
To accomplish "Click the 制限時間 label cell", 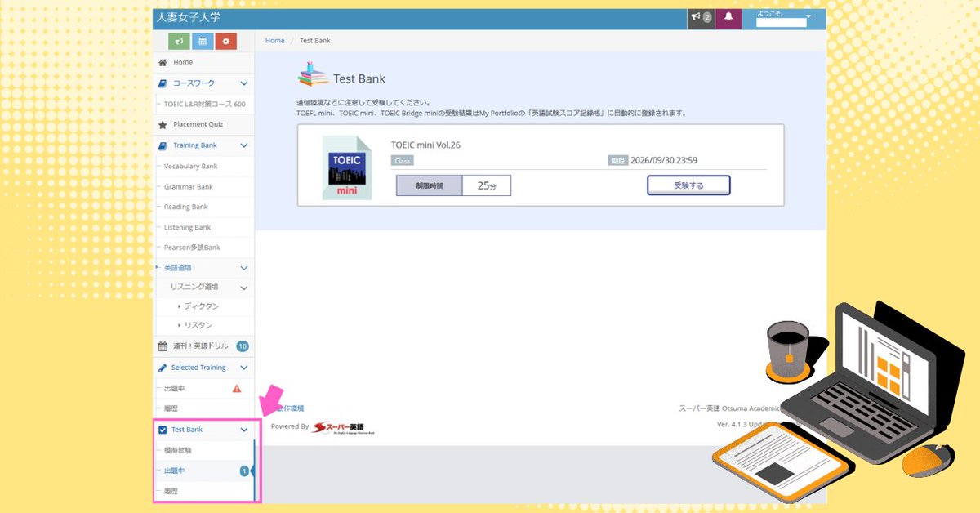I will click(430, 185).
